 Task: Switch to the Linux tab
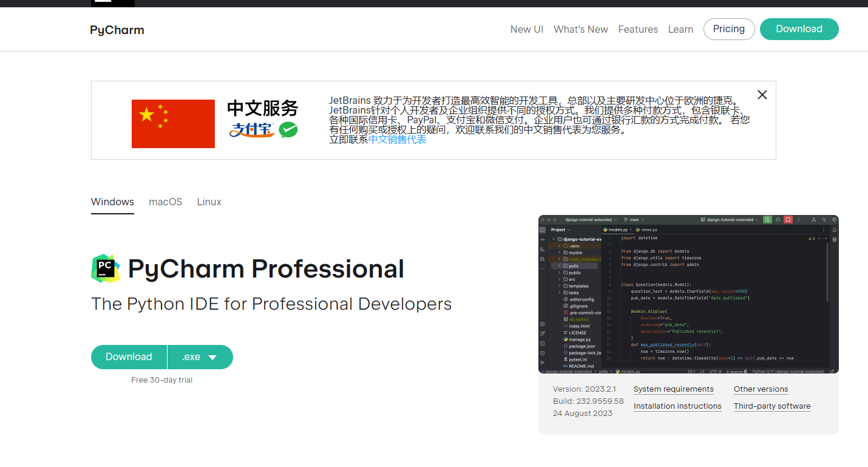click(x=209, y=202)
